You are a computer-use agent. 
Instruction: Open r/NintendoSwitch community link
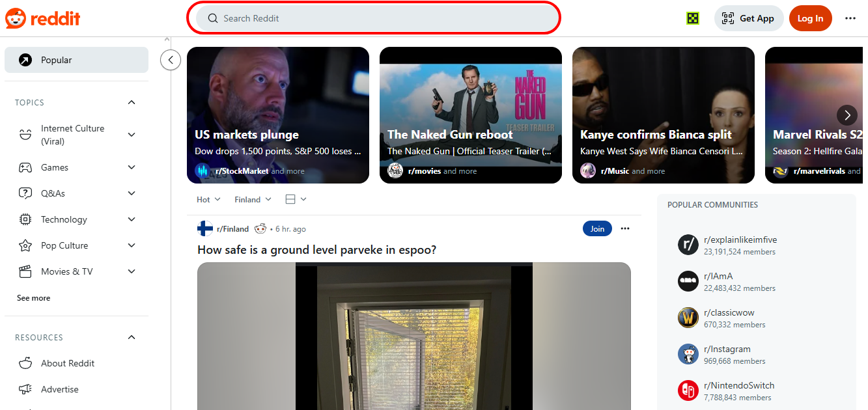tap(739, 385)
